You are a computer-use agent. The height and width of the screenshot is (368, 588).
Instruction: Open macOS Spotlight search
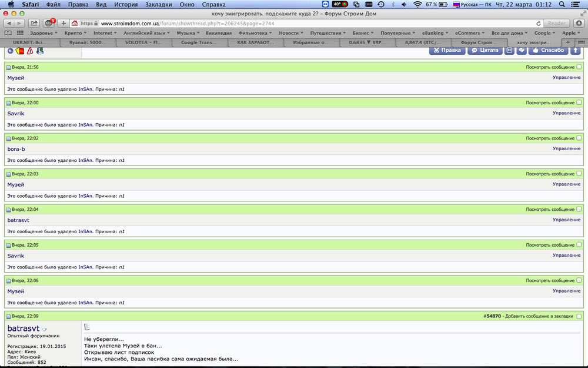click(x=562, y=5)
